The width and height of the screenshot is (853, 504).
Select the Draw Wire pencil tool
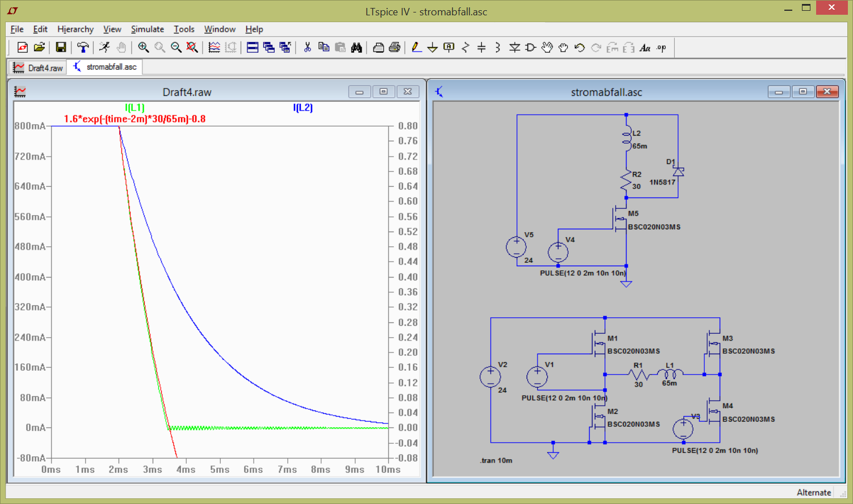pos(417,48)
